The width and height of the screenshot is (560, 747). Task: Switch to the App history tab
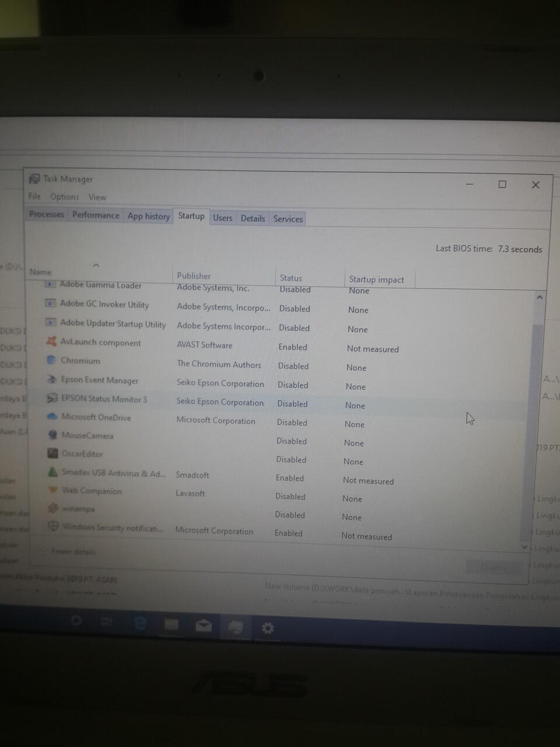(x=149, y=216)
